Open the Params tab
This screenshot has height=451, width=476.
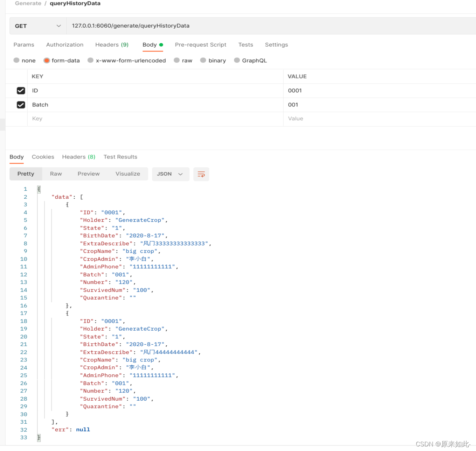coord(24,45)
